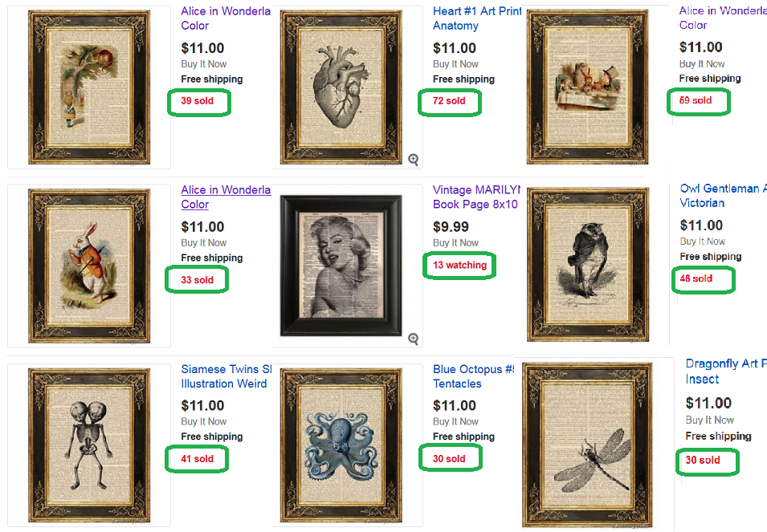Open the Heart #1 Art Print listing
This screenshot has width=767, height=532.
tap(477, 18)
